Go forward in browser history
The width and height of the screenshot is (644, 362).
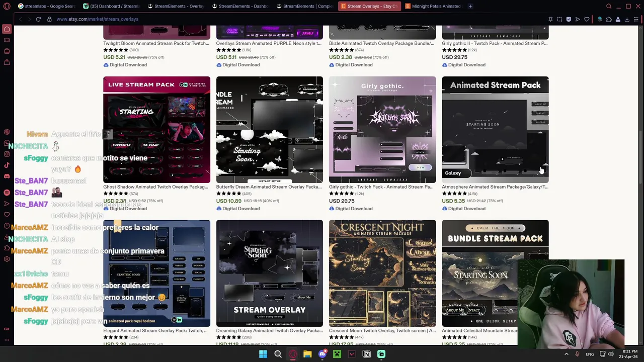click(x=29, y=19)
